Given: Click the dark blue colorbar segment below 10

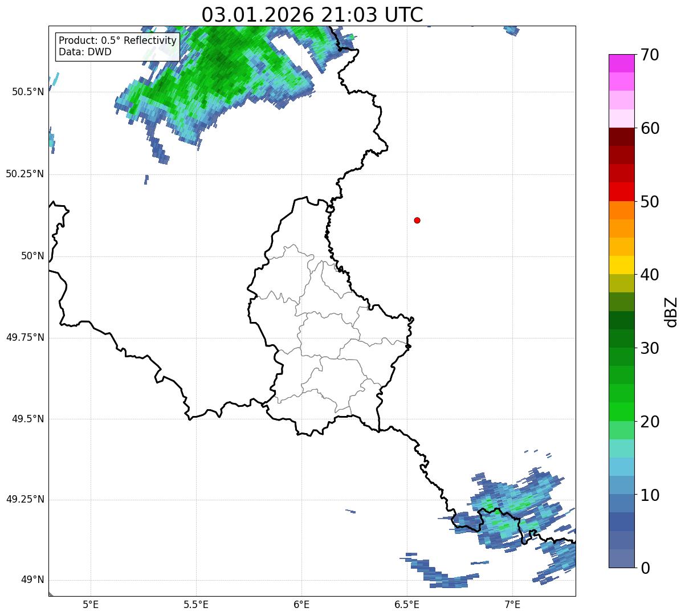Looking at the screenshot, I should pos(621,522).
